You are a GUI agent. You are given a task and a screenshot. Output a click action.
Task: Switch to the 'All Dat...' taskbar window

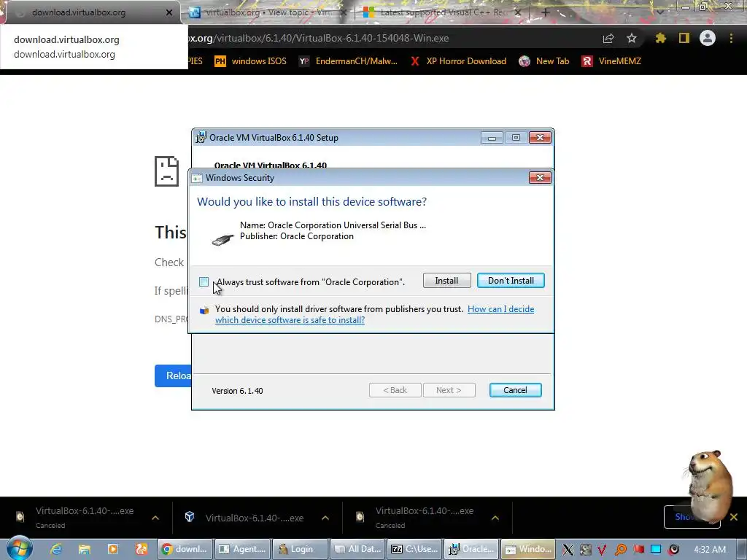tap(357, 549)
